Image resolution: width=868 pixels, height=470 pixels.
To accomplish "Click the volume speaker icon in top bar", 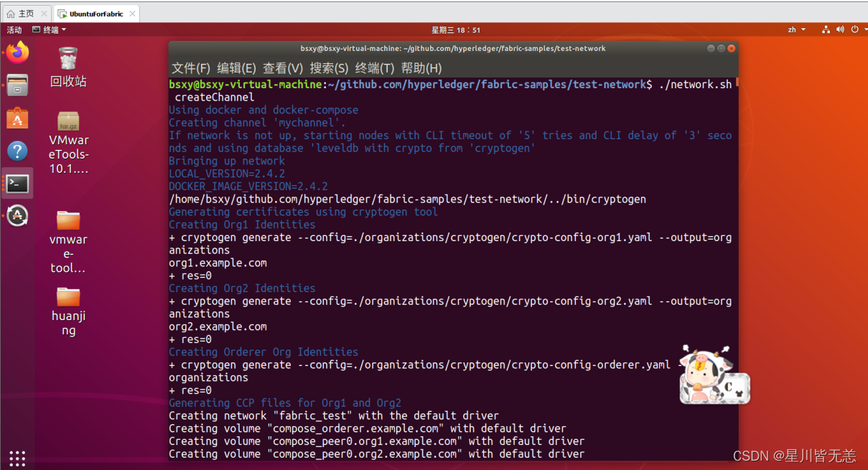I will 840,29.
